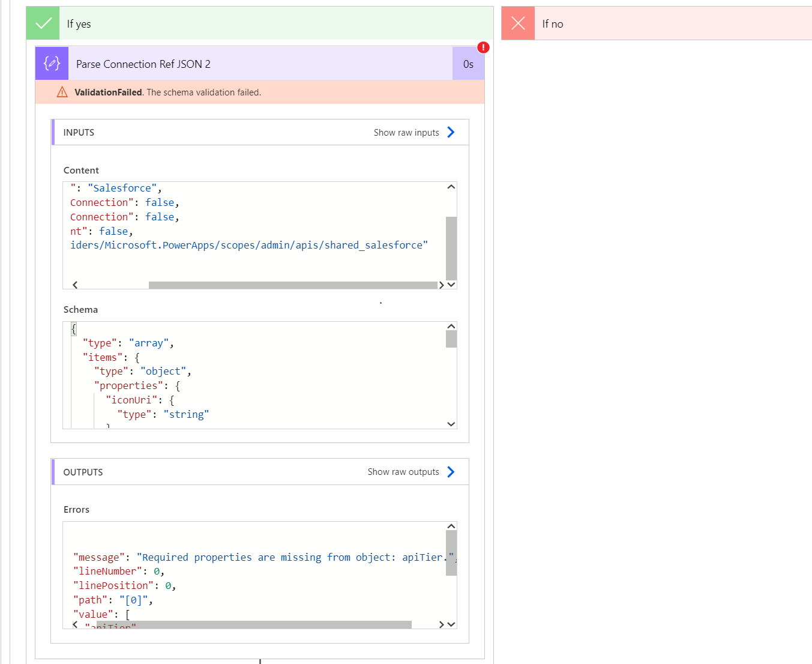The width and height of the screenshot is (812, 664).
Task: Open raw inputs via the blue chevron
Action: tap(451, 132)
